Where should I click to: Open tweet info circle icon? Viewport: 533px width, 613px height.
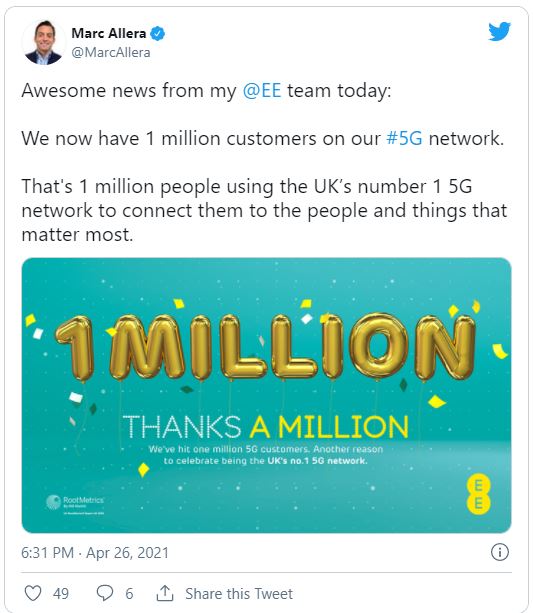[x=500, y=552]
